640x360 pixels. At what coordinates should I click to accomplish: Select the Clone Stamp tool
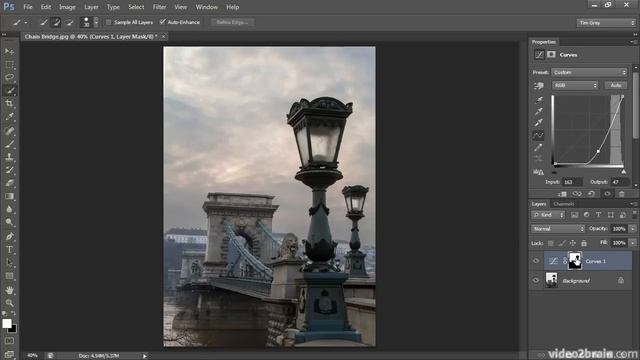click(9, 157)
